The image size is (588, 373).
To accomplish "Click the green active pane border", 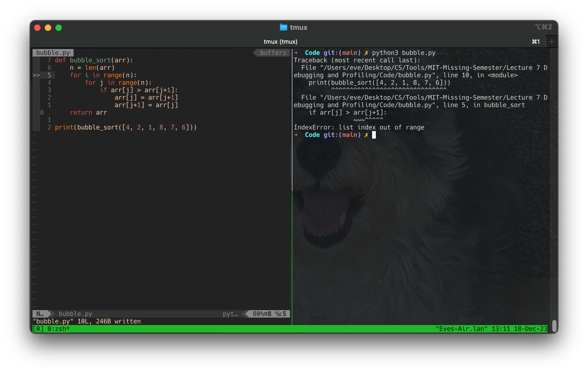I will [x=292, y=240].
